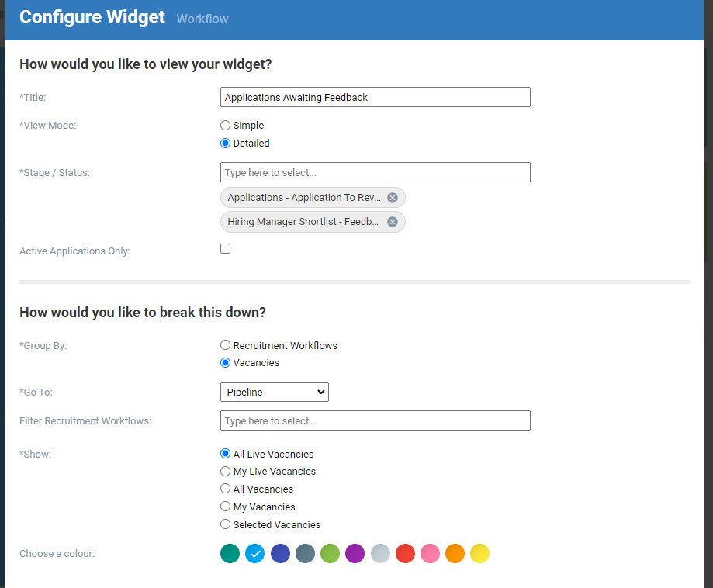Group by Recruitment Workflows

tap(225, 345)
